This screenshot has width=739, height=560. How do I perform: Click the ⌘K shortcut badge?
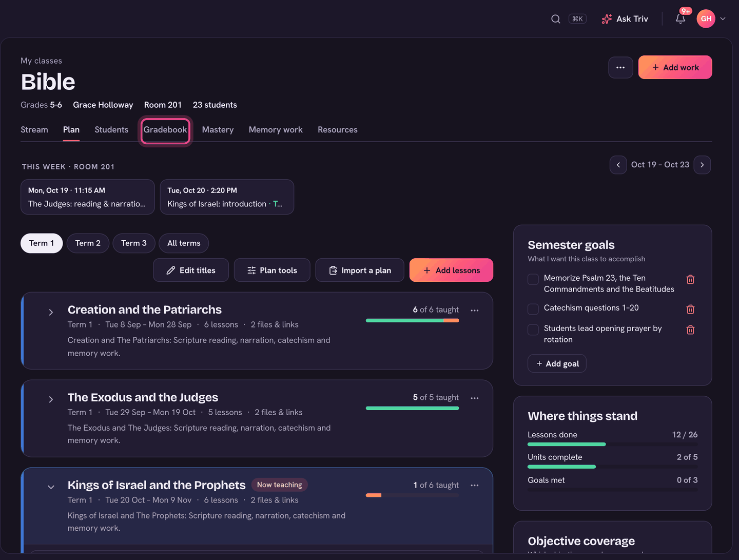[x=577, y=19]
